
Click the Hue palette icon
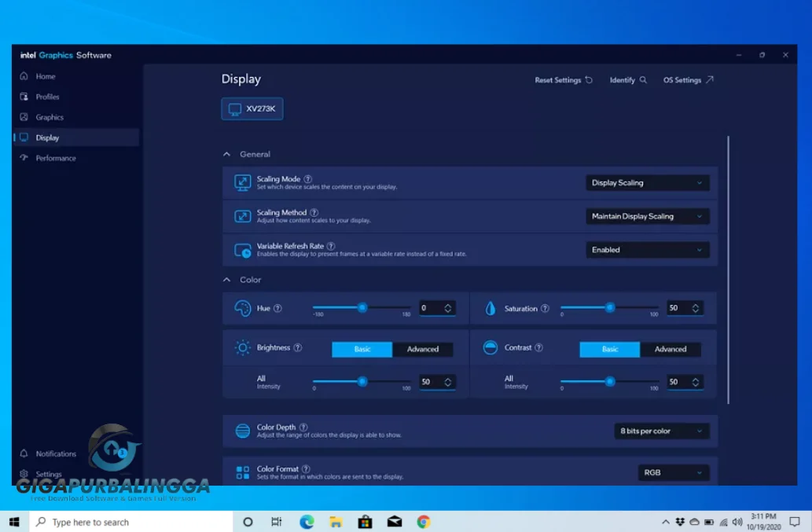(242, 309)
